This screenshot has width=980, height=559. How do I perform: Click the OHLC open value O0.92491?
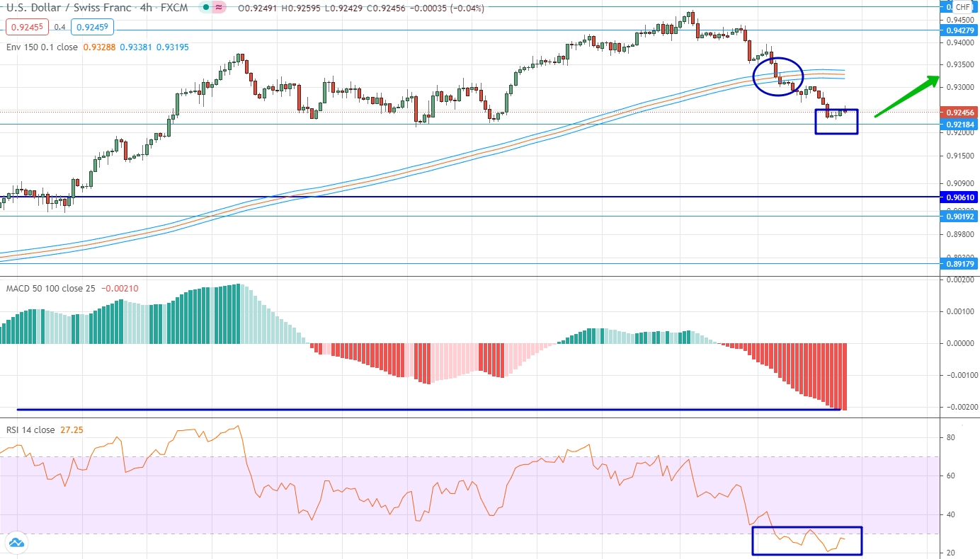click(x=257, y=8)
